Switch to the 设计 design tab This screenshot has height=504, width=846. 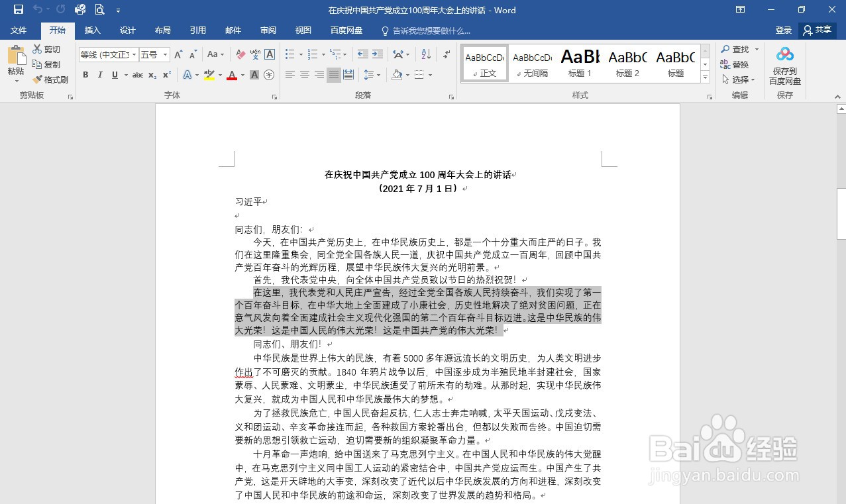click(x=128, y=30)
